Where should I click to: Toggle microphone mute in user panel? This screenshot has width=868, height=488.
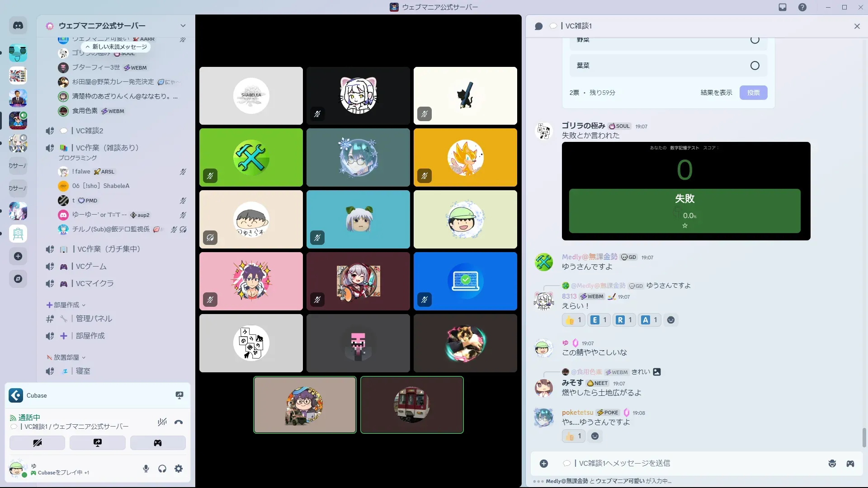(x=146, y=469)
